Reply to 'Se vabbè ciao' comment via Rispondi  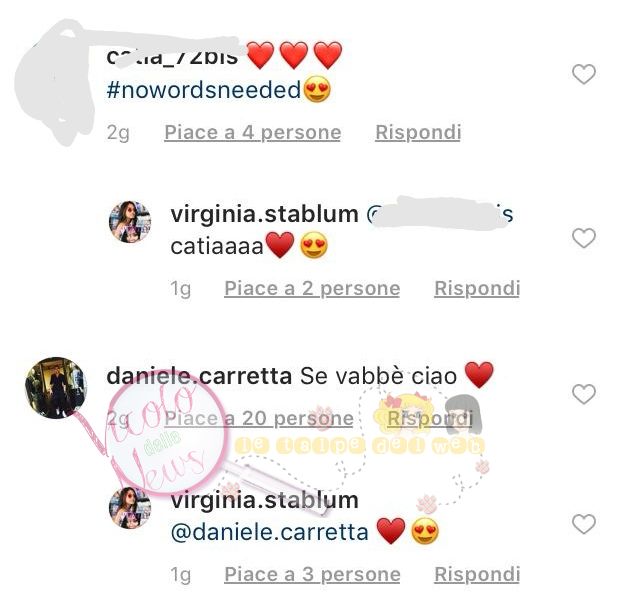click(x=429, y=418)
